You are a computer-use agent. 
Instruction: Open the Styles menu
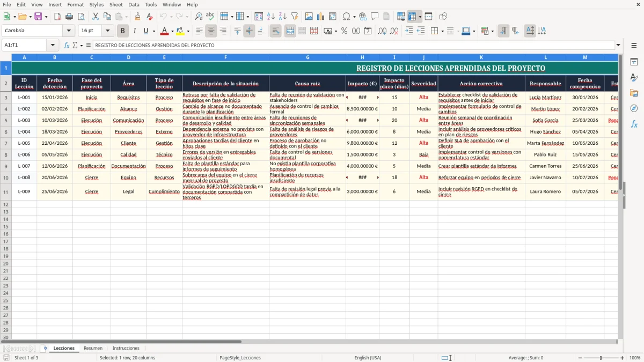click(97, 4)
